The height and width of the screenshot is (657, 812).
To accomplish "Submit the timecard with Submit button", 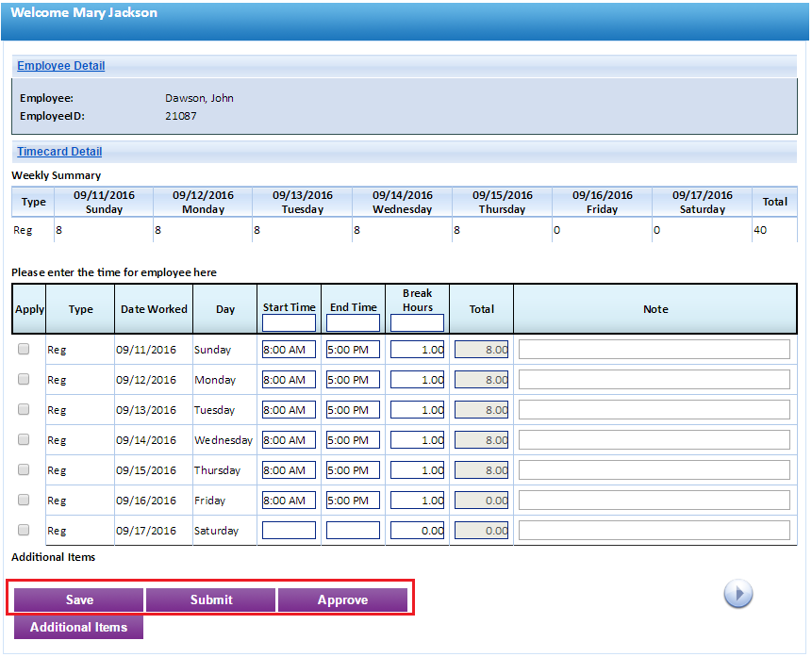I will (x=210, y=600).
